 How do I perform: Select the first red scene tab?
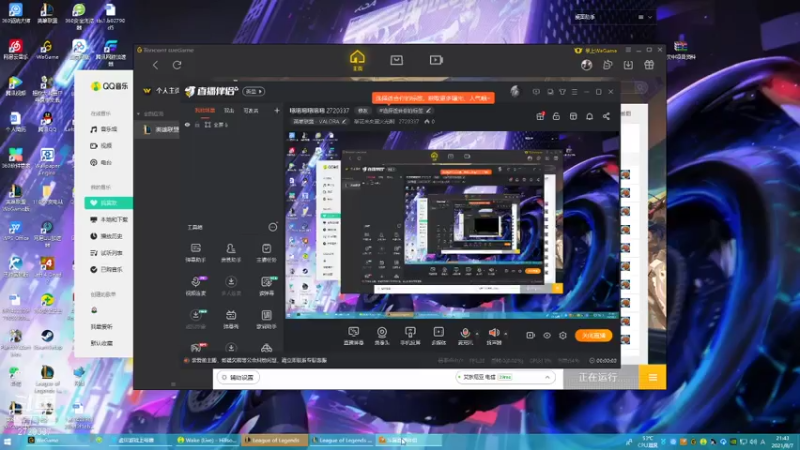click(x=205, y=111)
